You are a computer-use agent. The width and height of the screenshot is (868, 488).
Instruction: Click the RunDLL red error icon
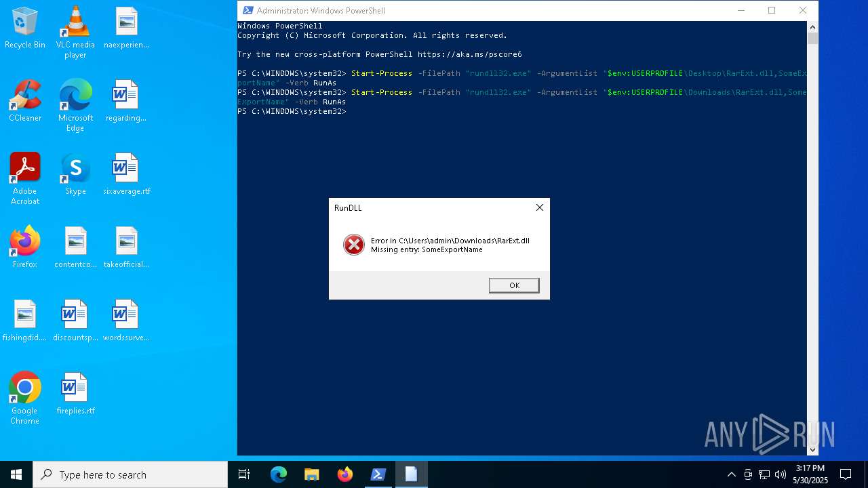pos(353,245)
